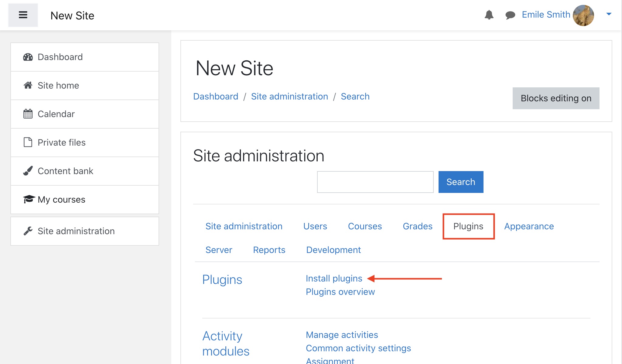Open the notifications bell icon
The height and width of the screenshot is (364, 622).
point(489,15)
